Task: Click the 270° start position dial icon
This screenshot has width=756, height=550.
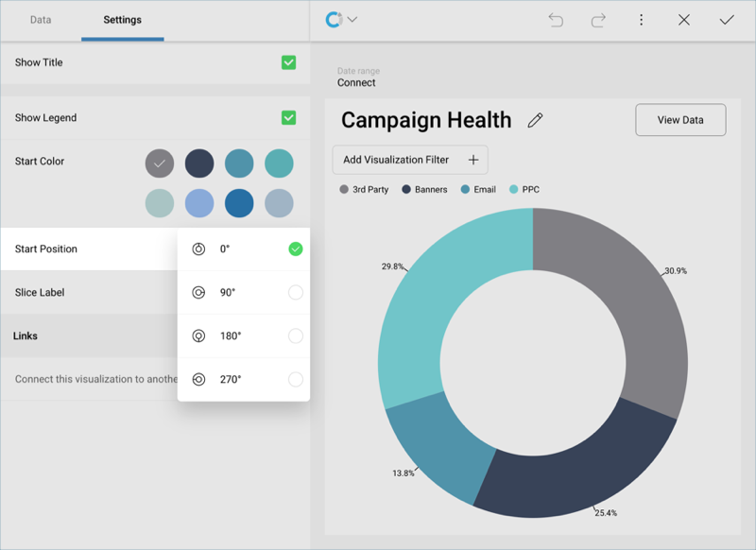Action: (x=198, y=379)
